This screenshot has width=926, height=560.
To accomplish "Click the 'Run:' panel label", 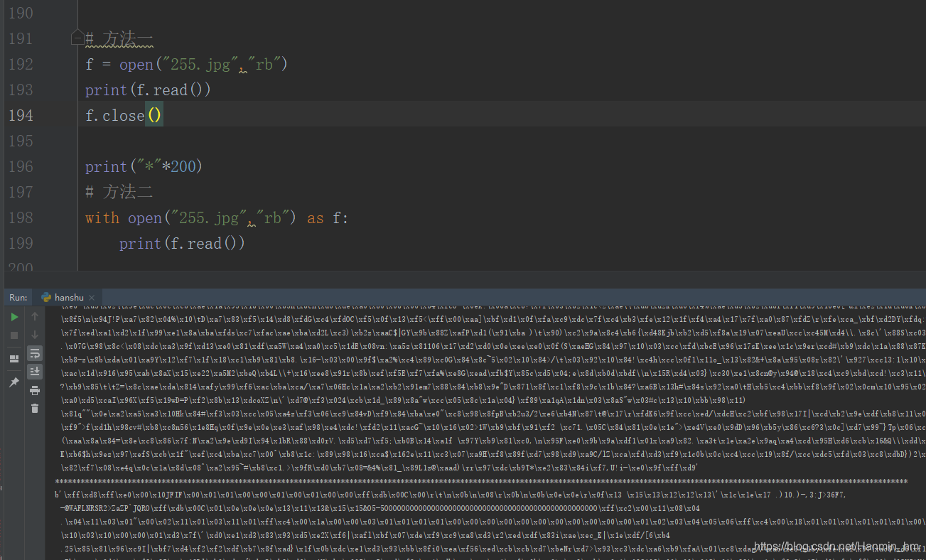I will [18, 297].
